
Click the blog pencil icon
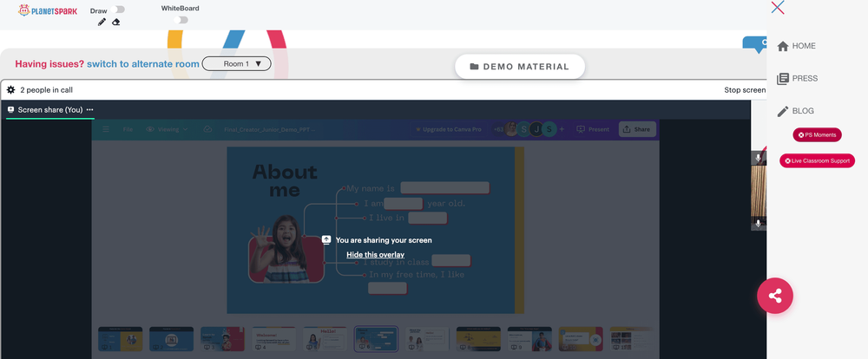pos(783,111)
